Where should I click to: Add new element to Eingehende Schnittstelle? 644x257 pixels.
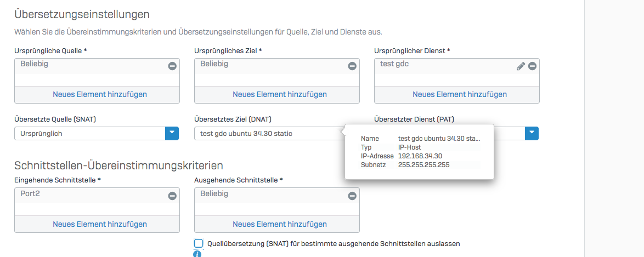[100, 224]
